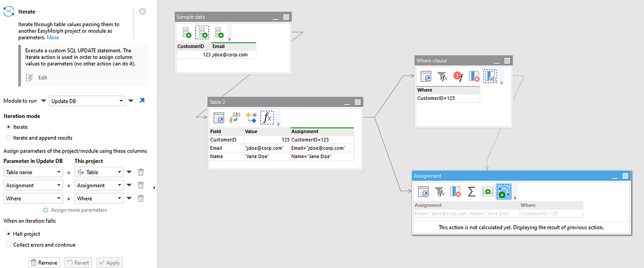Open the Update DB module dropdown
This screenshot has width=644, height=268.
[x=121, y=101]
